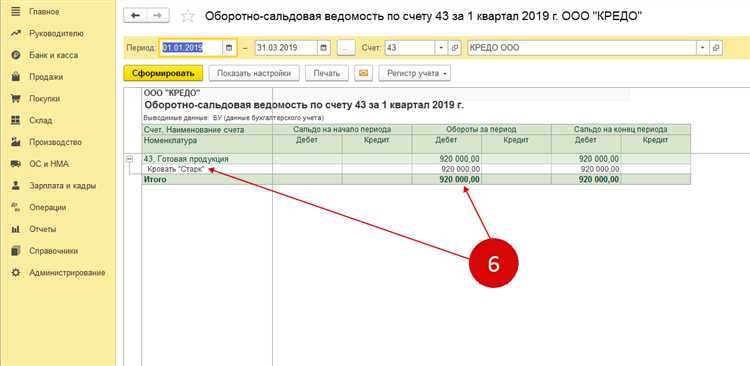Open Банк и касса menu item
Viewport: 750px width, 366px height.
pos(54,55)
